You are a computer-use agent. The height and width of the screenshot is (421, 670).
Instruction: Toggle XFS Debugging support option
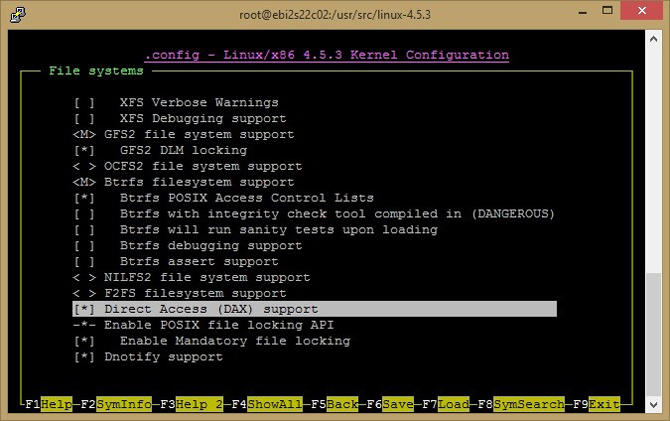(x=180, y=118)
